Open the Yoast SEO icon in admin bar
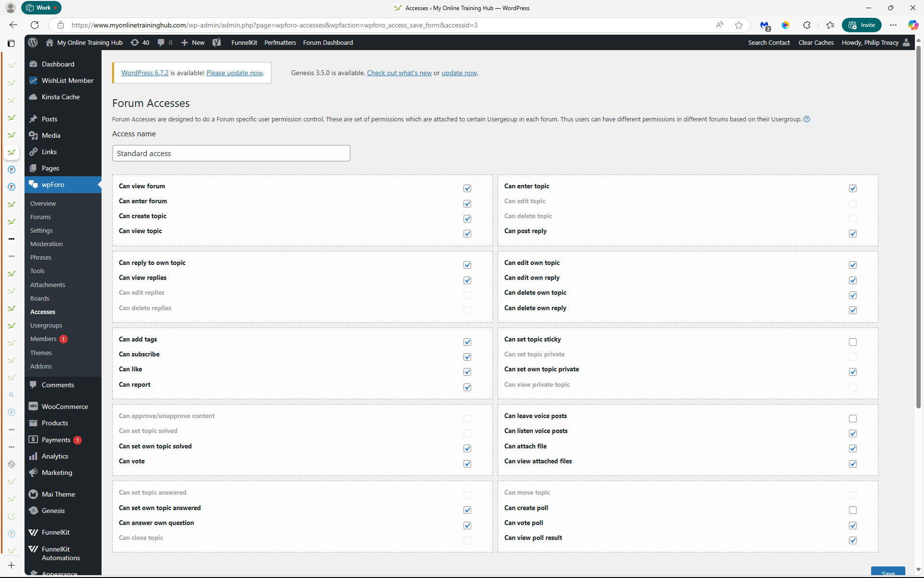The image size is (924, 578). coord(217,42)
